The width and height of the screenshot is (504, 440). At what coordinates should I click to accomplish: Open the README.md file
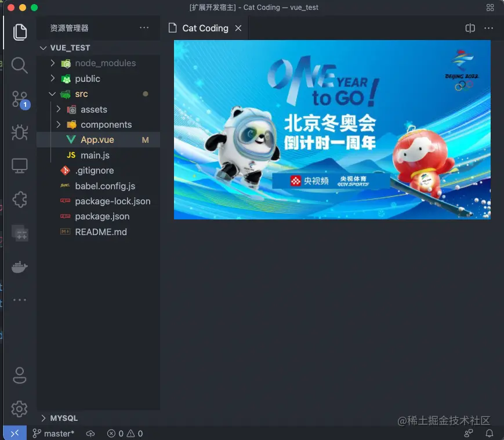coord(99,232)
